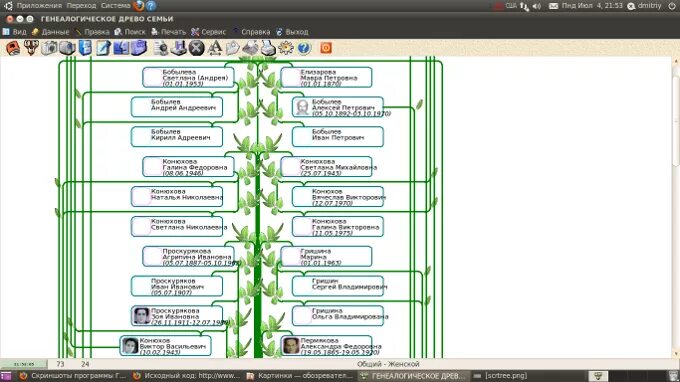Click the network connection tray icon
The height and width of the screenshot is (382, 680).
tap(524, 6)
